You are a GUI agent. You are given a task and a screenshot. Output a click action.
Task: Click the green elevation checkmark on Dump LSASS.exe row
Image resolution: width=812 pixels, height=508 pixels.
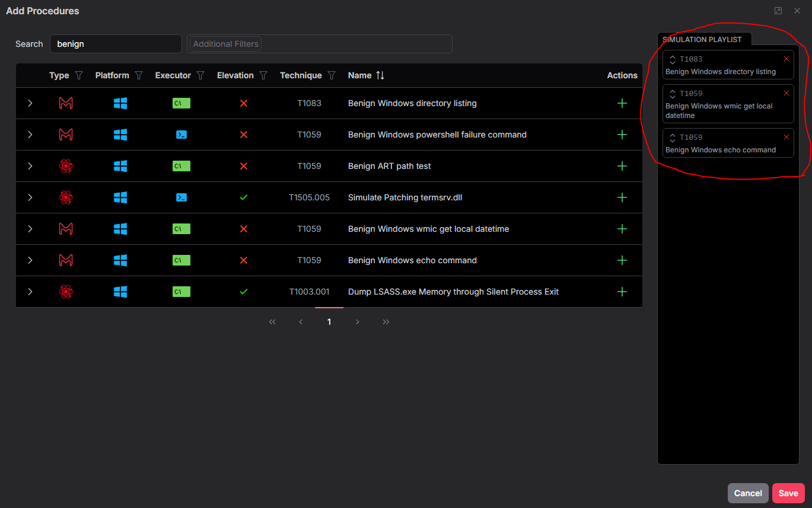(243, 291)
